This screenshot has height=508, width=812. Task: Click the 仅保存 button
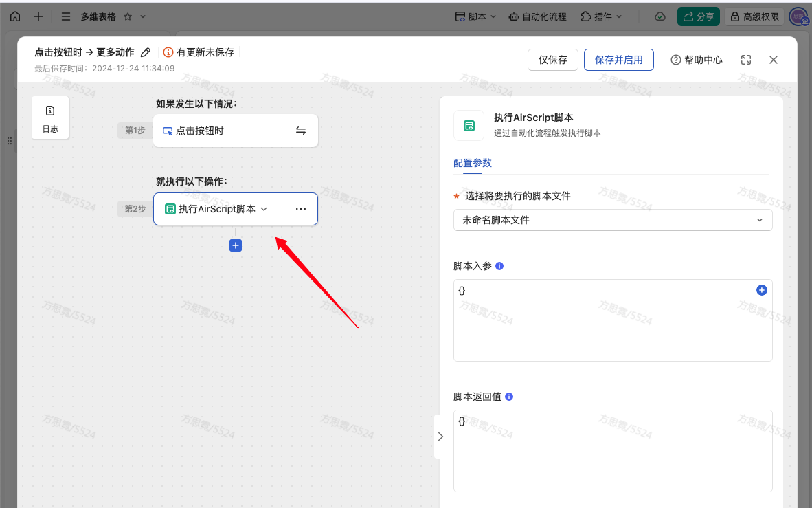(x=552, y=60)
